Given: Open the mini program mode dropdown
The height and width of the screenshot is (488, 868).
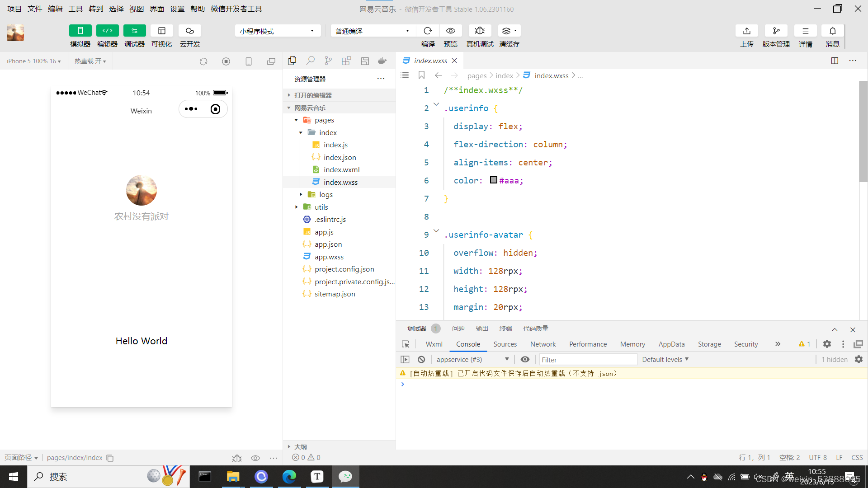Looking at the screenshot, I should point(277,31).
